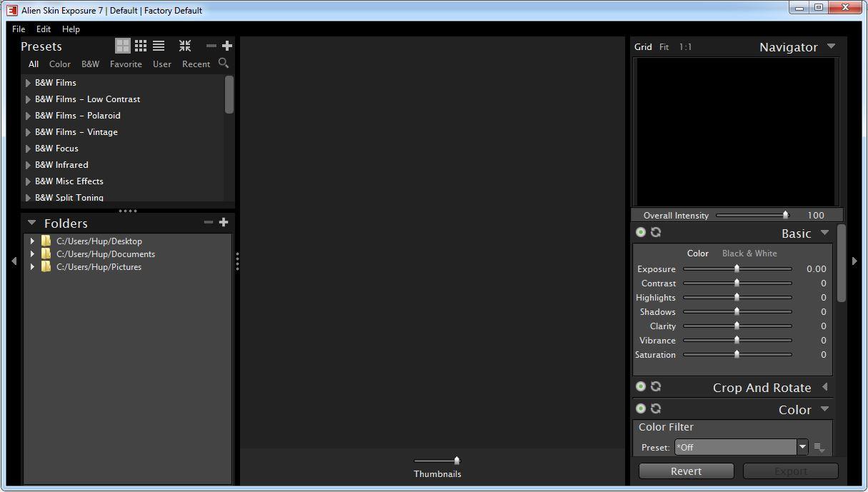
Task: Select Grid view in Navigator
Action: (643, 47)
